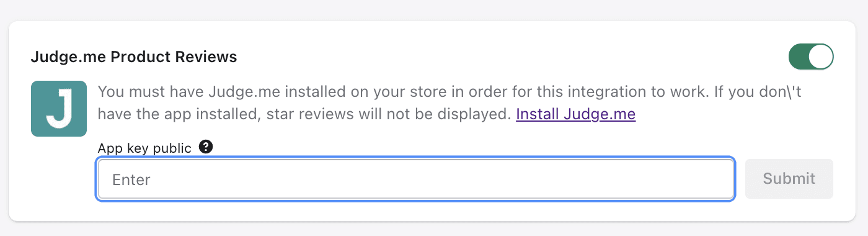868x236 pixels.
Task: Switch the green reviews toggle off
Action: [x=811, y=57]
